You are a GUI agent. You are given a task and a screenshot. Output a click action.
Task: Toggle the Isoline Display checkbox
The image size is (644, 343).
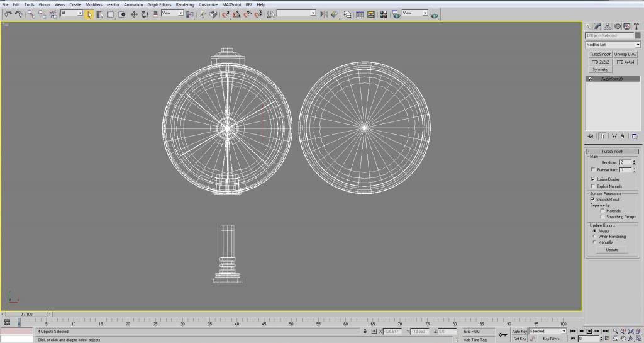[x=593, y=179]
